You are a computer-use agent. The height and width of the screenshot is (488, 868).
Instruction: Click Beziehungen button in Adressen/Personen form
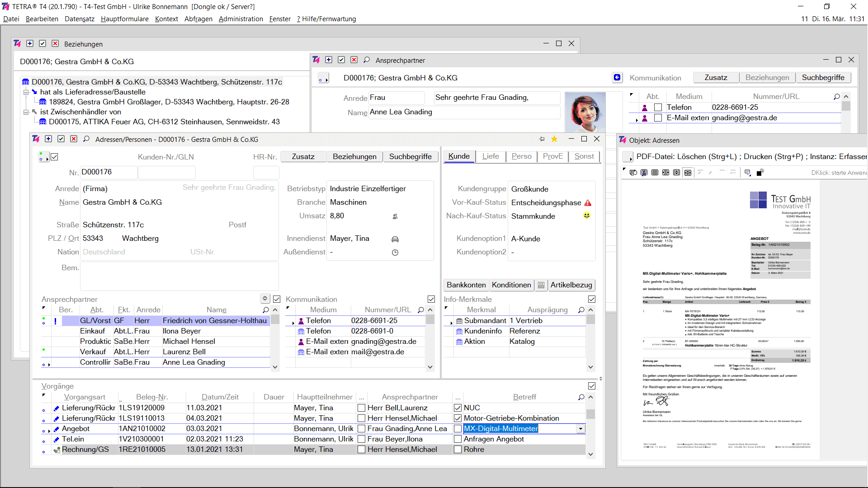[x=355, y=157]
